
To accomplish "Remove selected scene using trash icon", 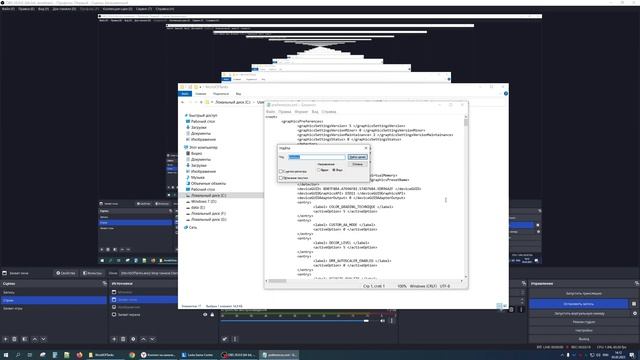I will [14, 339].
